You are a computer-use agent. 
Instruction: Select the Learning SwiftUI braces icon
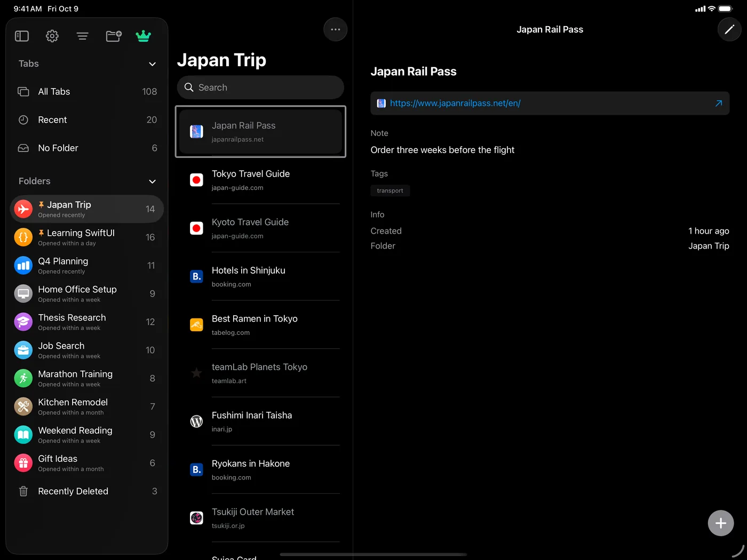click(x=23, y=237)
